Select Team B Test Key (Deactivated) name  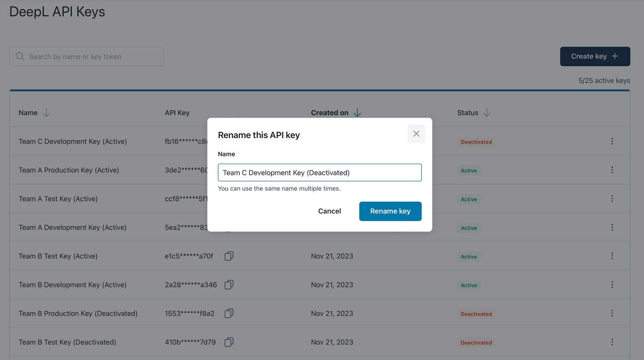point(67,342)
